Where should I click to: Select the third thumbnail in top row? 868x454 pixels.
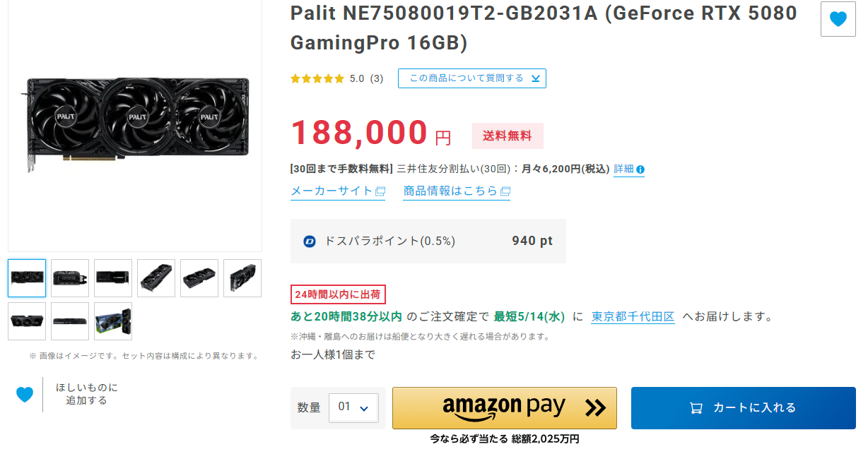pos(113,278)
